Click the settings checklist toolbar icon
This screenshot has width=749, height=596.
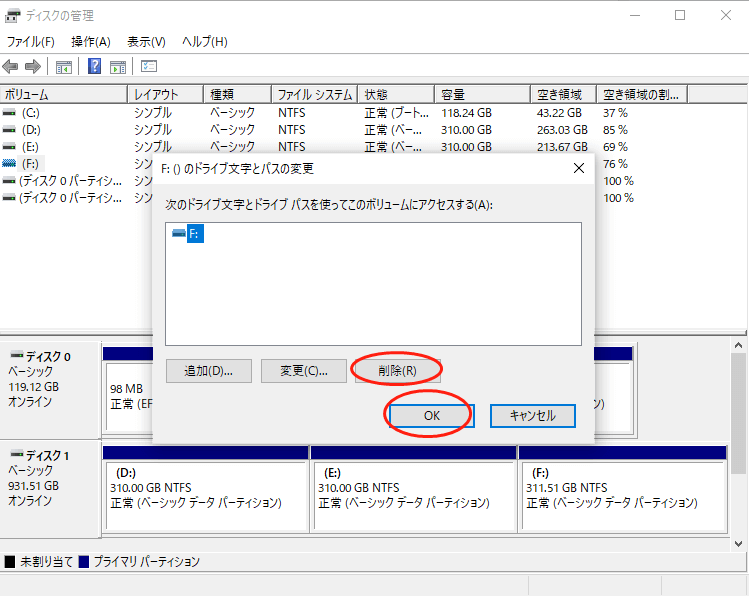[x=149, y=66]
